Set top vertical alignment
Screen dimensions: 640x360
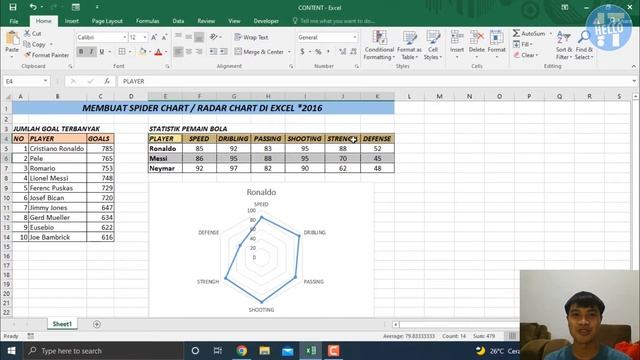click(x=178, y=37)
